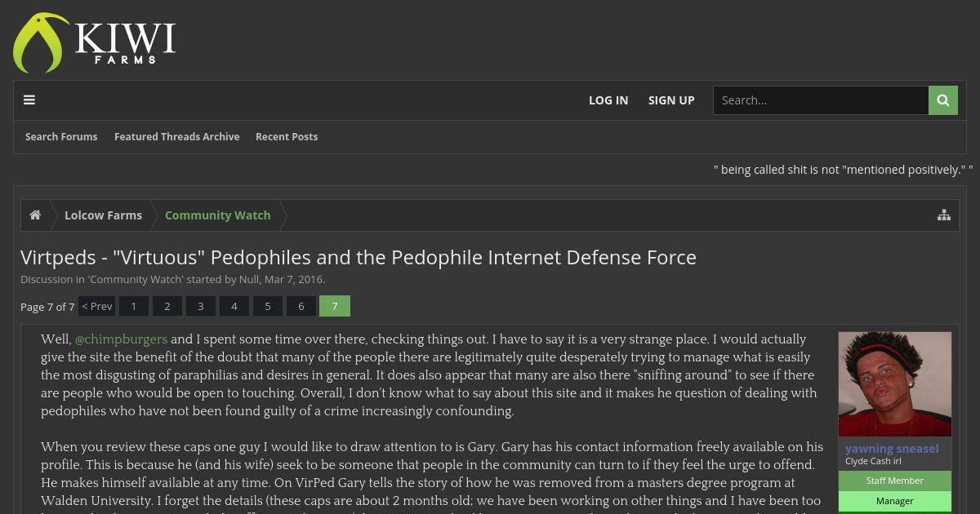Click thread title 'Virtpeds - "Virtuous" Pedophiles...'

click(x=359, y=257)
